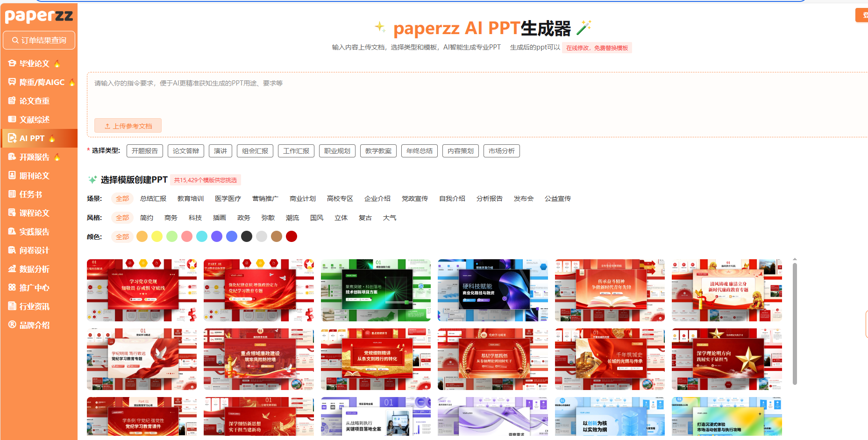The width and height of the screenshot is (868, 440).
Task: Choose 工作汇报 as the PPT type
Action: [296, 151]
